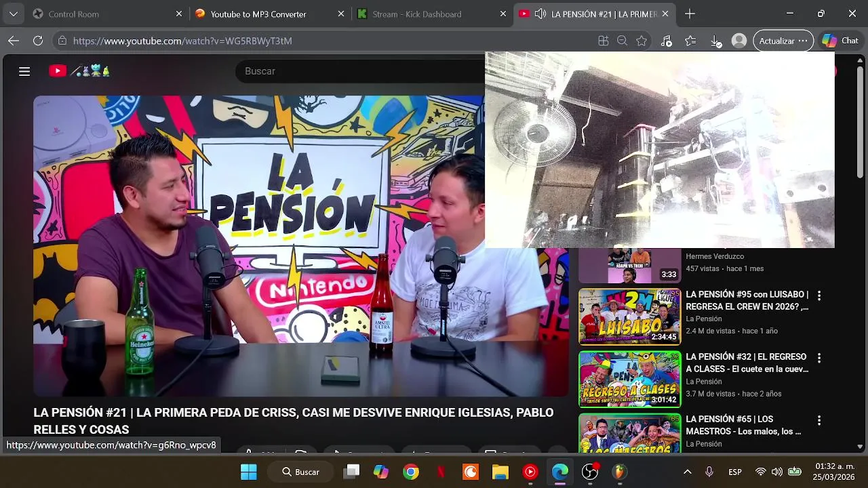Switch to Microsoft Edge on the taskbar

pyautogui.click(x=560, y=472)
